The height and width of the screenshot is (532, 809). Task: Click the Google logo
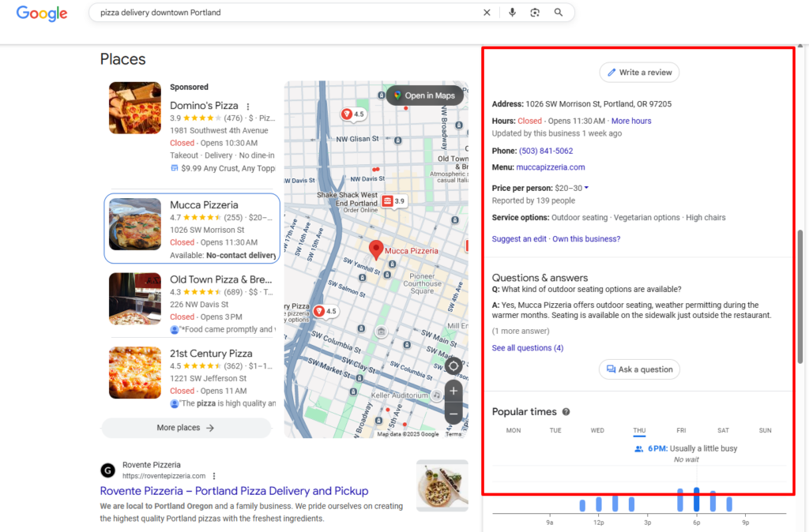pyautogui.click(x=41, y=13)
